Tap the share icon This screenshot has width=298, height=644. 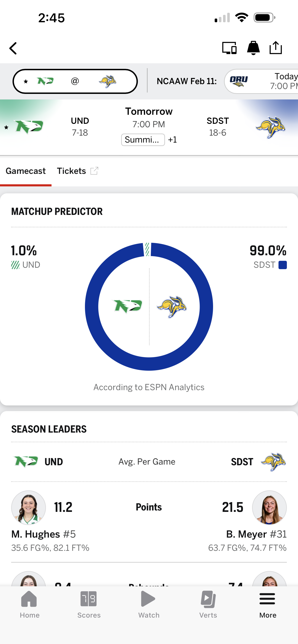point(275,48)
